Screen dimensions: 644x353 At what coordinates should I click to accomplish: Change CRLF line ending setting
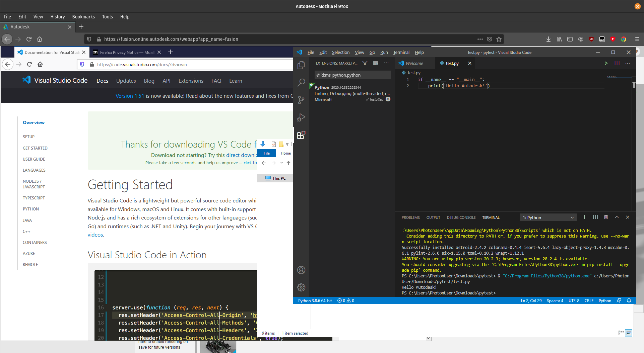click(589, 300)
